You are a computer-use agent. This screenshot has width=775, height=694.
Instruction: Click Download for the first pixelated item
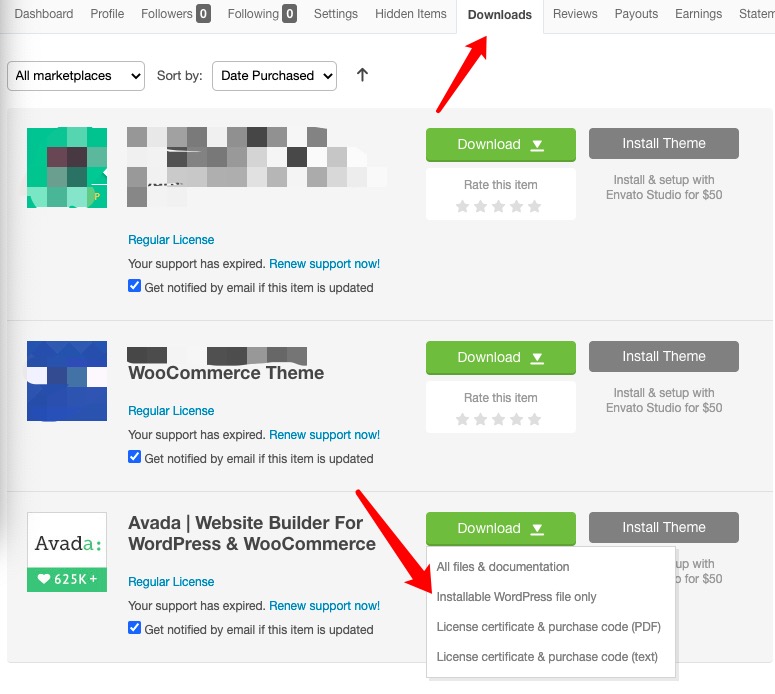[501, 144]
